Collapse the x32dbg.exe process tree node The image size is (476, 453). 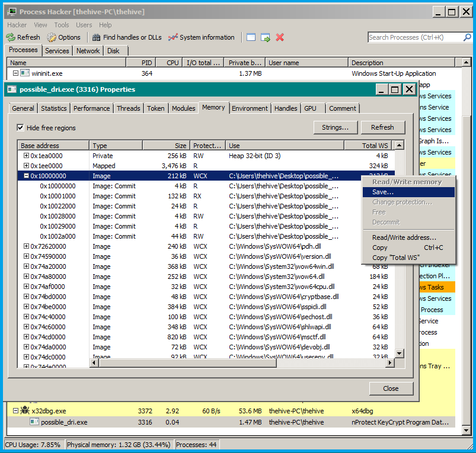tap(15, 410)
